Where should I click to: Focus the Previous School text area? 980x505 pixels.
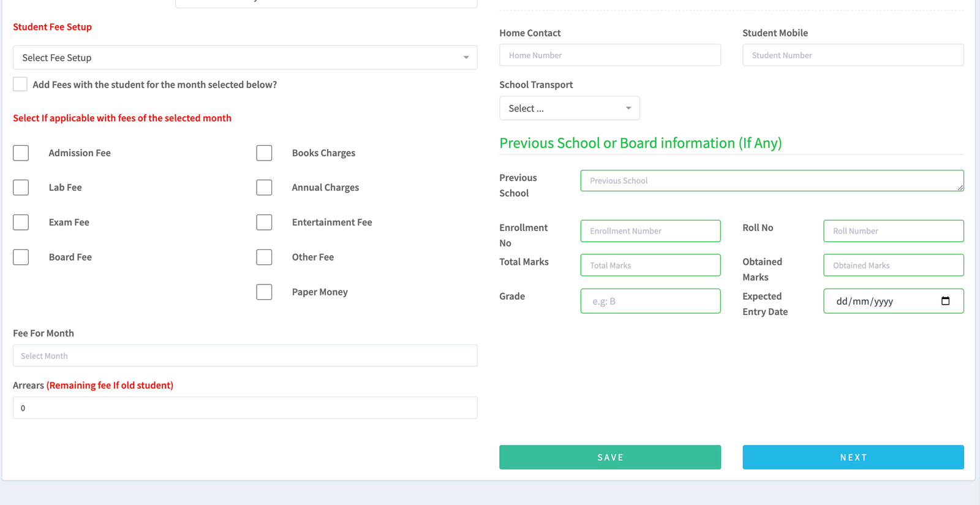point(772,181)
